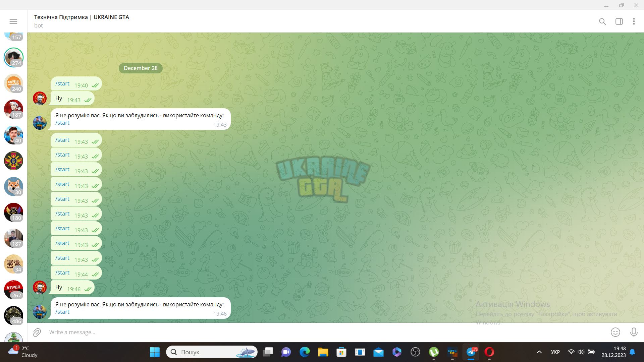Open the chat with 486 unread messages
This screenshot has height=362, width=644.
pos(13,315)
